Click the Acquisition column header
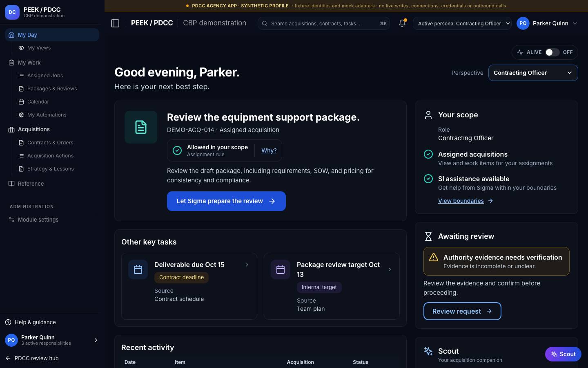Image resolution: width=588 pixels, height=368 pixels. pyautogui.click(x=300, y=362)
